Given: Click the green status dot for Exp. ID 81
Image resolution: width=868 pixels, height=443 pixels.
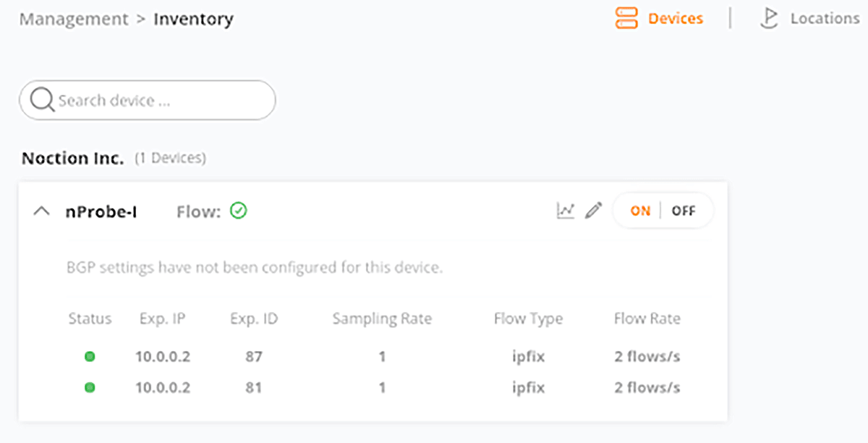Looking at the screenshot, I should click(90, 387).
